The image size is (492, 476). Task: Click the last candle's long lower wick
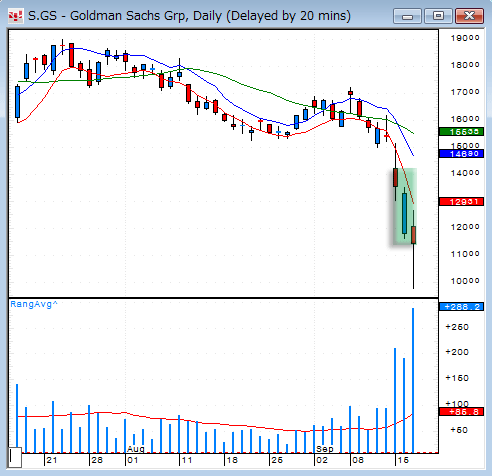click(x=413, y=266)
